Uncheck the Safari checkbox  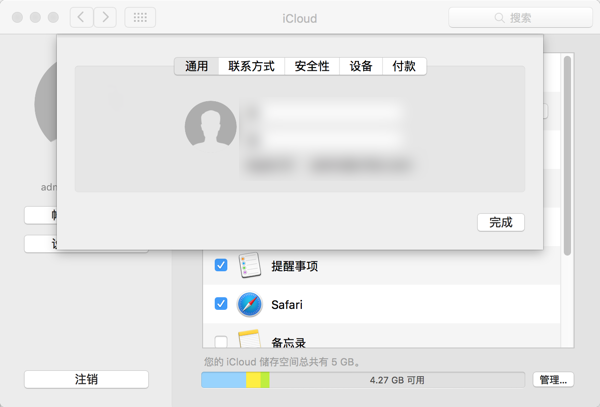pyautogui.click(x=221, y=304)
